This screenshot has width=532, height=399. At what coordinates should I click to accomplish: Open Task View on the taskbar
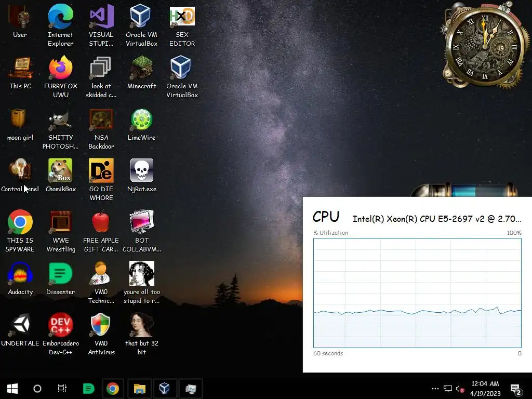pos(62,389)
